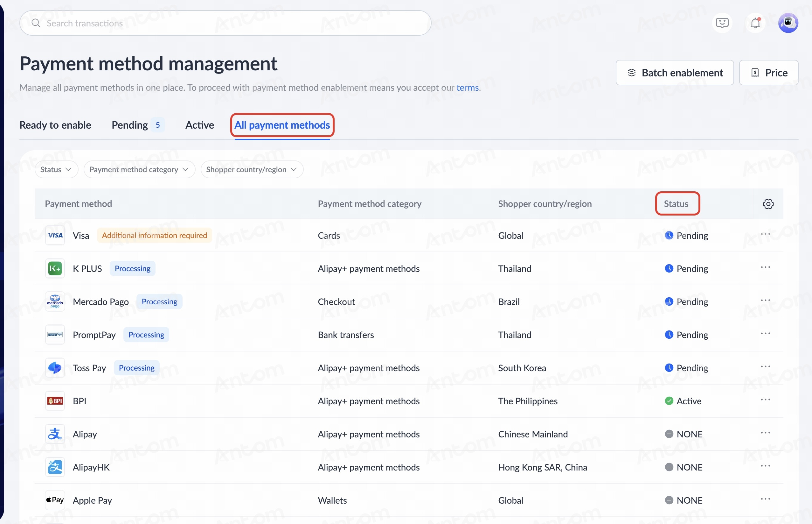
Task: Click the Visa logo icon
Action: tap(55, 235)
